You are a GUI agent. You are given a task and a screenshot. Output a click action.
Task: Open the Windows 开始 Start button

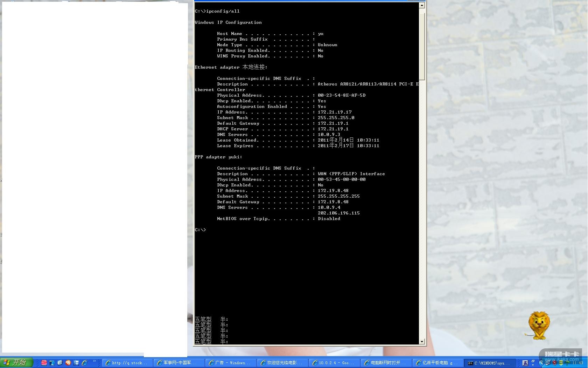16,363
